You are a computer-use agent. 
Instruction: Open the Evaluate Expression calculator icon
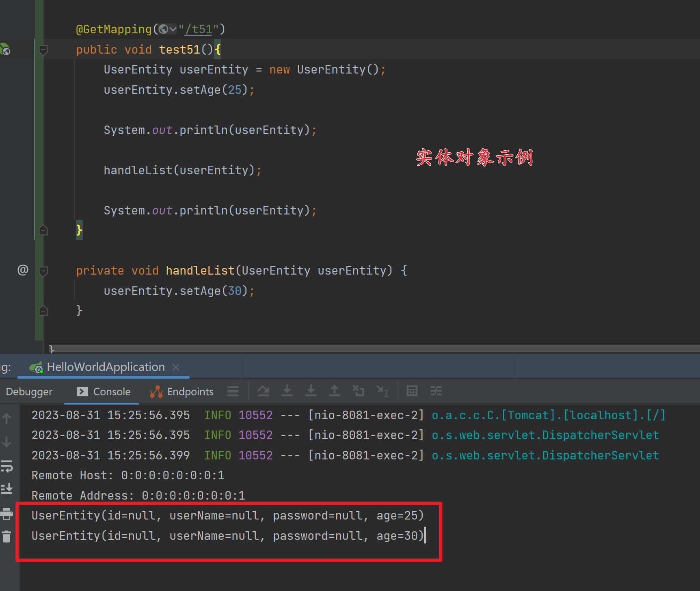[x=412, y=391]
